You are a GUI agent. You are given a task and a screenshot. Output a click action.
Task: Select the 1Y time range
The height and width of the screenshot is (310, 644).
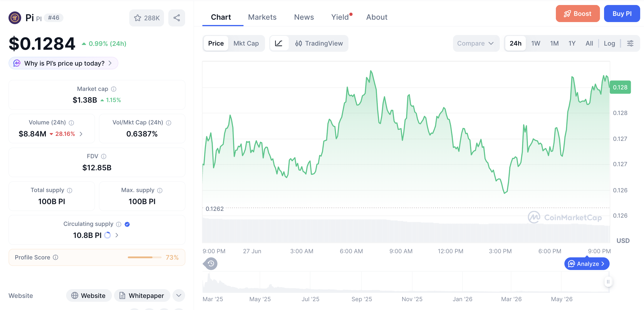pos(572,43)
